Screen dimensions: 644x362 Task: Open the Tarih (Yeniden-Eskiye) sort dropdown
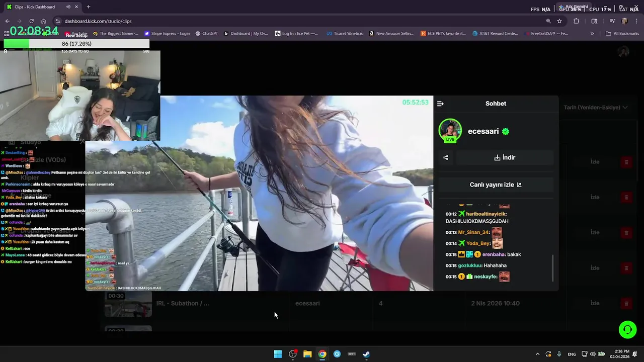tap(596, 108)
